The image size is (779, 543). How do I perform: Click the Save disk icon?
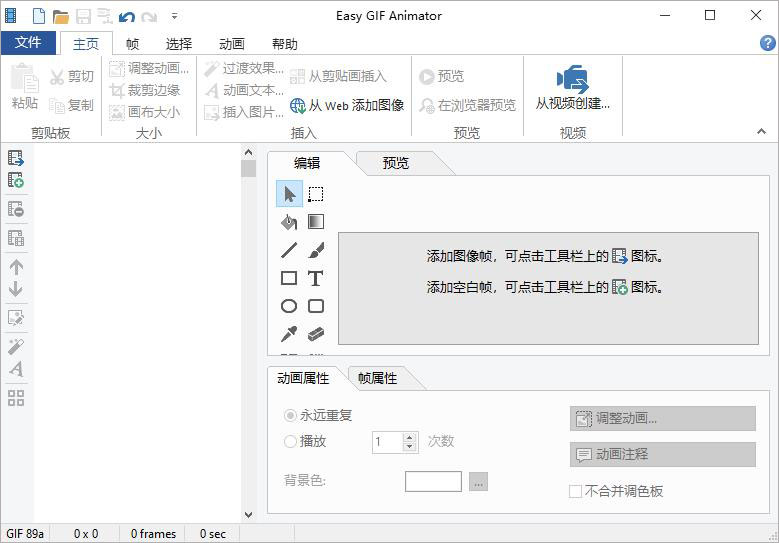83,16
